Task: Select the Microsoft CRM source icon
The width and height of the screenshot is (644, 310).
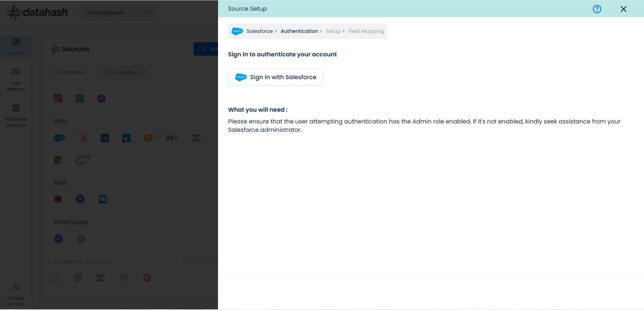Action: 58,160
